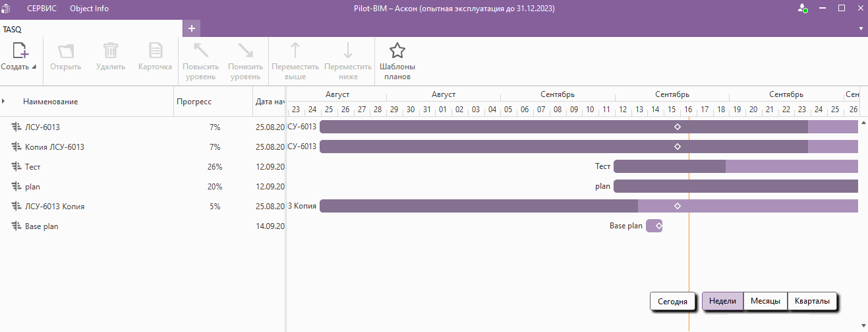The image size is (868, 332).
Task: Switch timeline scale to Недели
Action: pyautogui.click(x=722, y=301)
